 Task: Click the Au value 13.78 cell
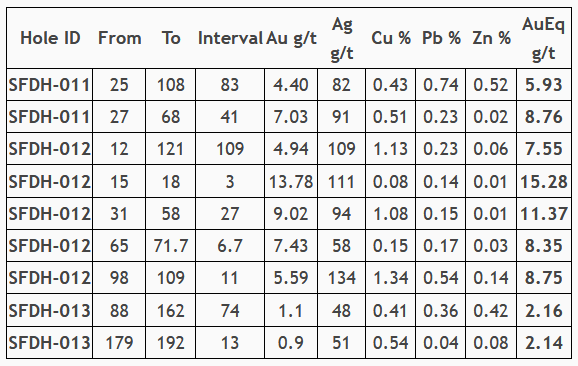291,181
